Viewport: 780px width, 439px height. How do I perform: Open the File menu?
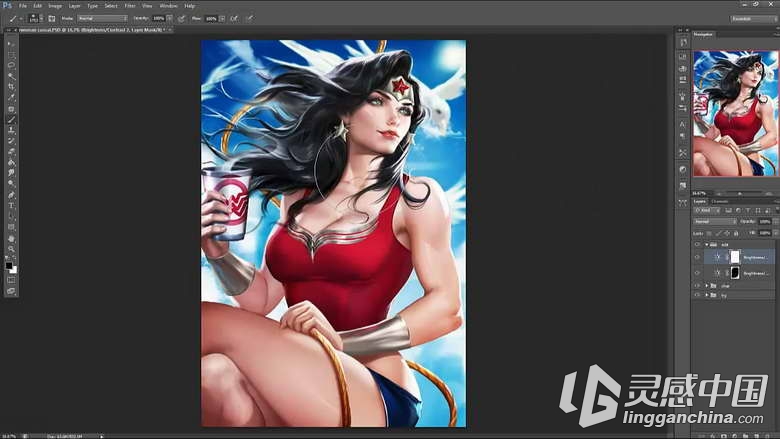coord(22,6)
